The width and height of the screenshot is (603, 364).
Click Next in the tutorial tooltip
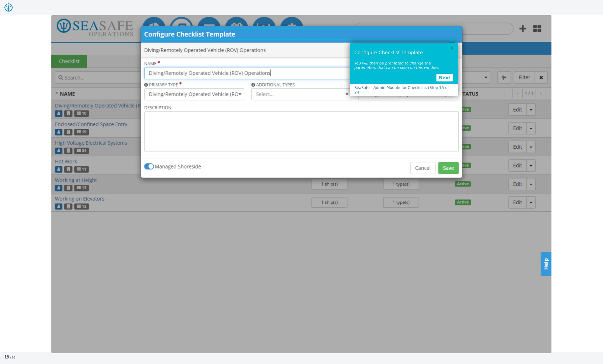click(445, 78)
